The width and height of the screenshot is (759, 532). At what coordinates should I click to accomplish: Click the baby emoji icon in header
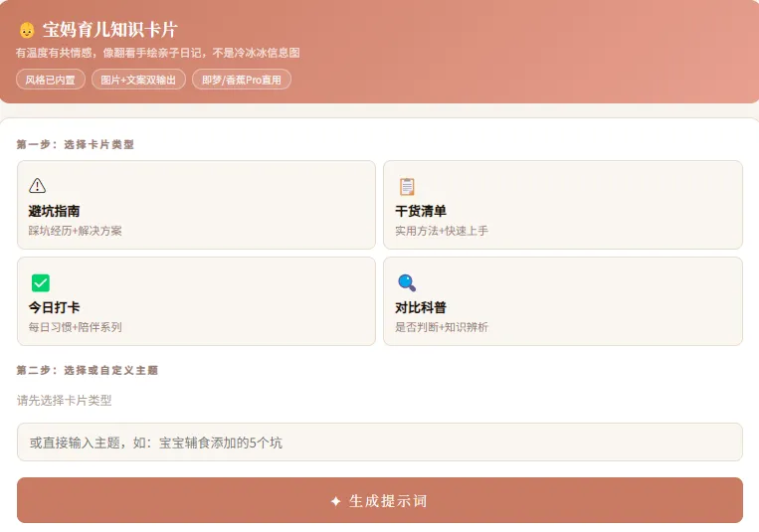pyautogui.click(x=27, y=30)
